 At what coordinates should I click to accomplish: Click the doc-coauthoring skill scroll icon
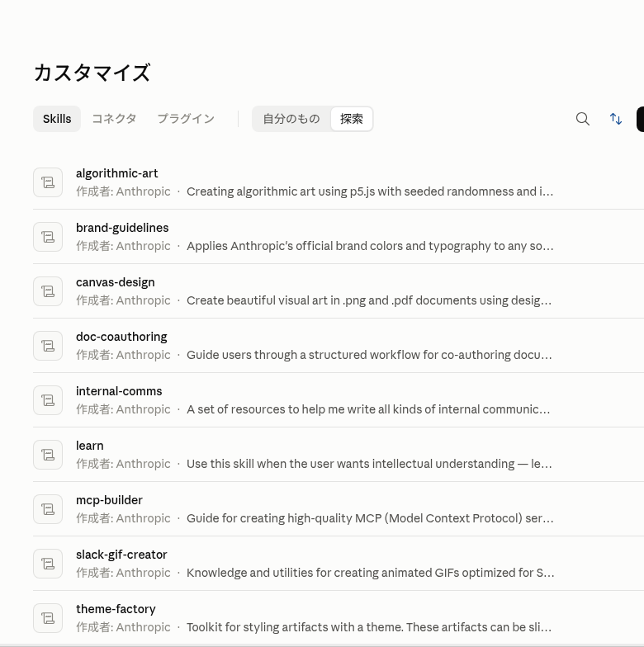[x=48, y=346]
